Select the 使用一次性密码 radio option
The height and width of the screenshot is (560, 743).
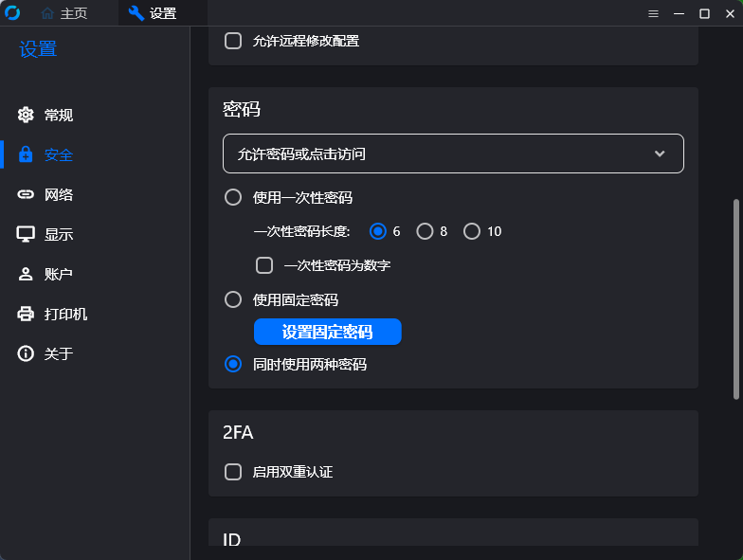233,198
